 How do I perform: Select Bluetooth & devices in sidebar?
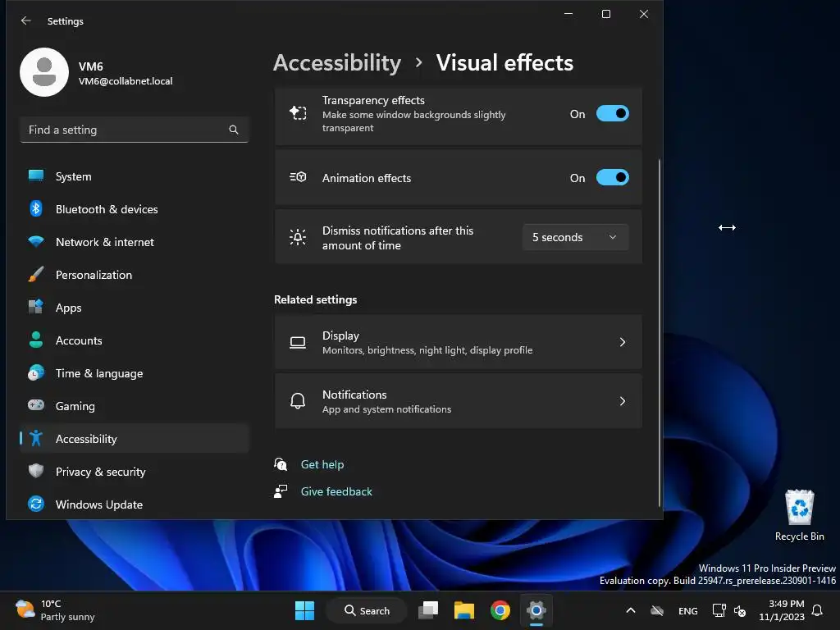[x=135, y=209]
